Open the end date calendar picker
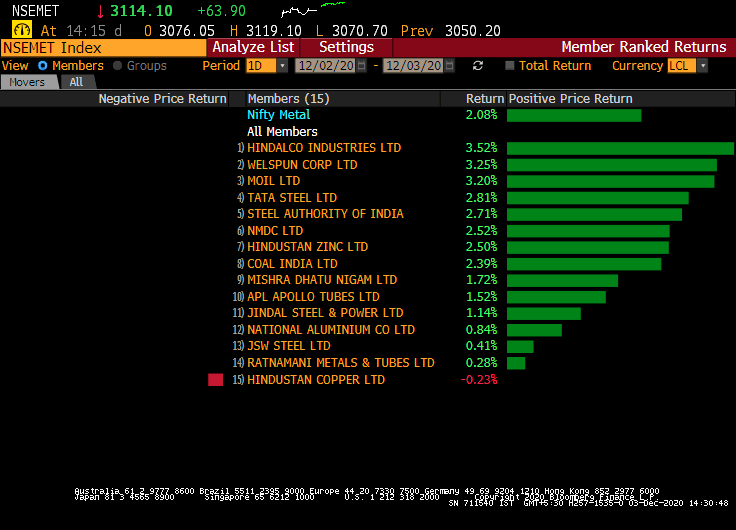Viewport: 736px width, 530px height. pos(450,66)
